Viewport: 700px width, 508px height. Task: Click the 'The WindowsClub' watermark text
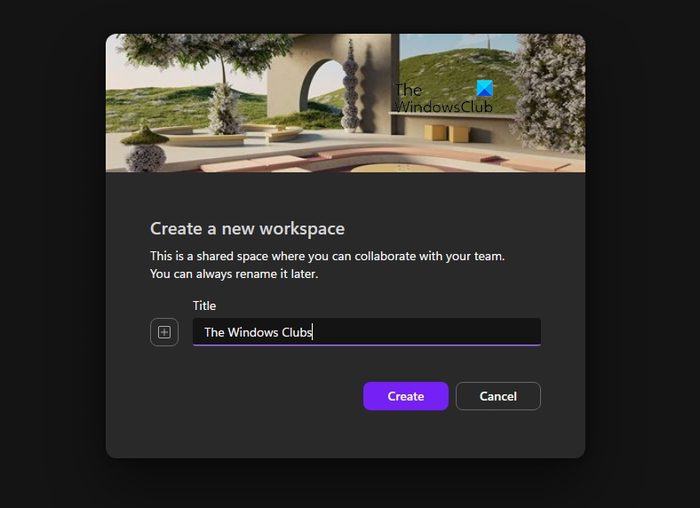pyautogui.click(x=443, y=98)
